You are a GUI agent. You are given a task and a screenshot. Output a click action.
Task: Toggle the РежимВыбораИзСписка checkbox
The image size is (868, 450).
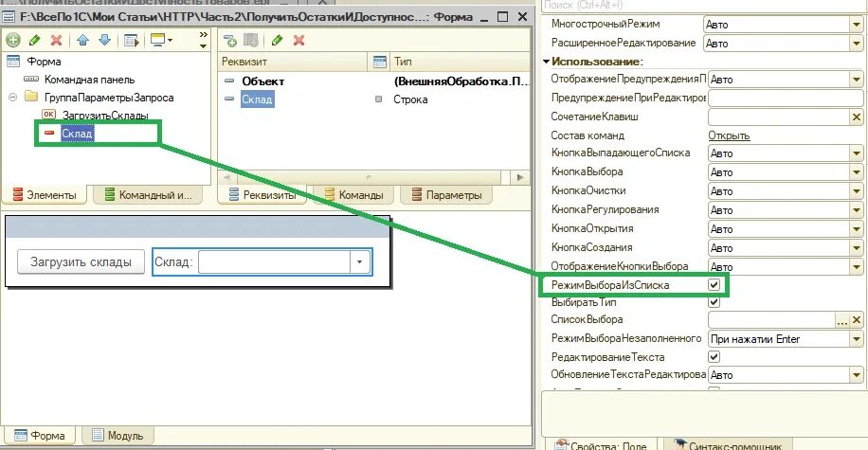tap(714, 285)
